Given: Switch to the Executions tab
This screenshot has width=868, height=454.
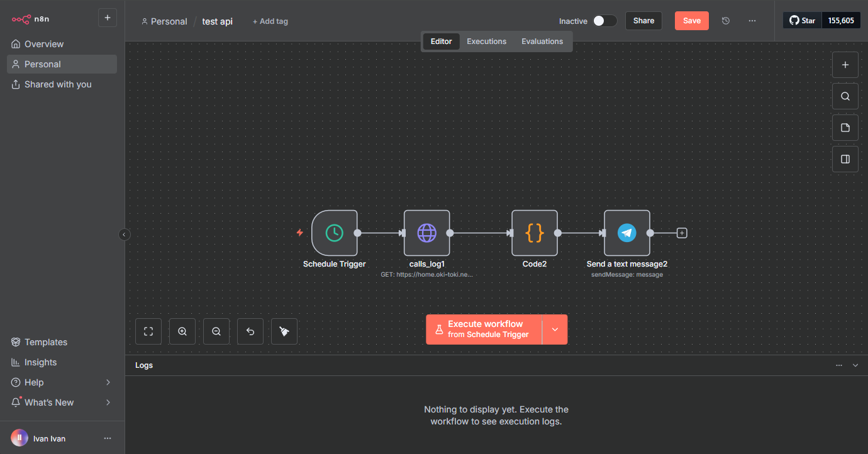Looking at the screenshot, I should [x=486, y=42].
